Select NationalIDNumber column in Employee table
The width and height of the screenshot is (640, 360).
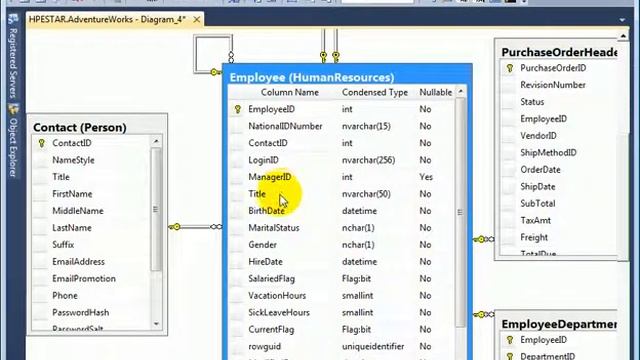(285, 126)
